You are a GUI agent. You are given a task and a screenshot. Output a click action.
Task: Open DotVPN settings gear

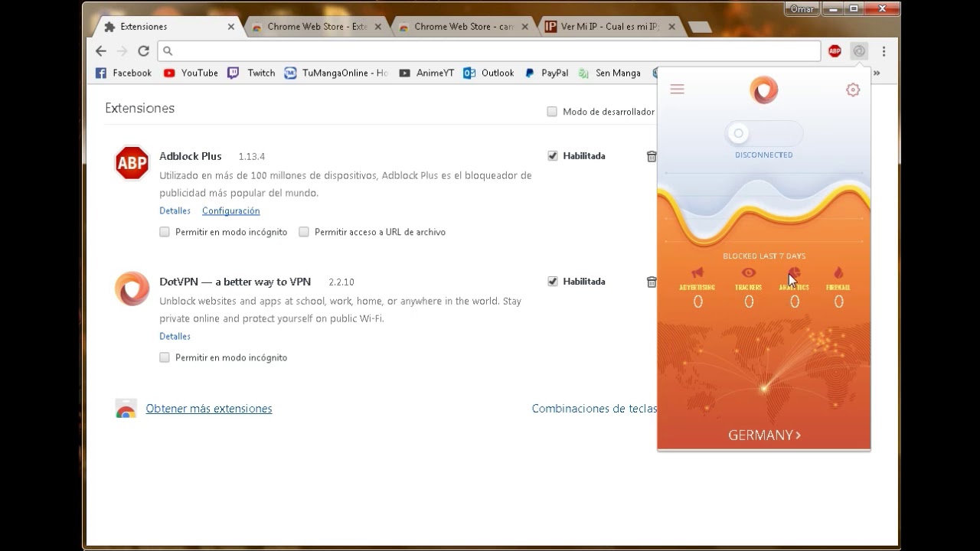coord(853,90)
